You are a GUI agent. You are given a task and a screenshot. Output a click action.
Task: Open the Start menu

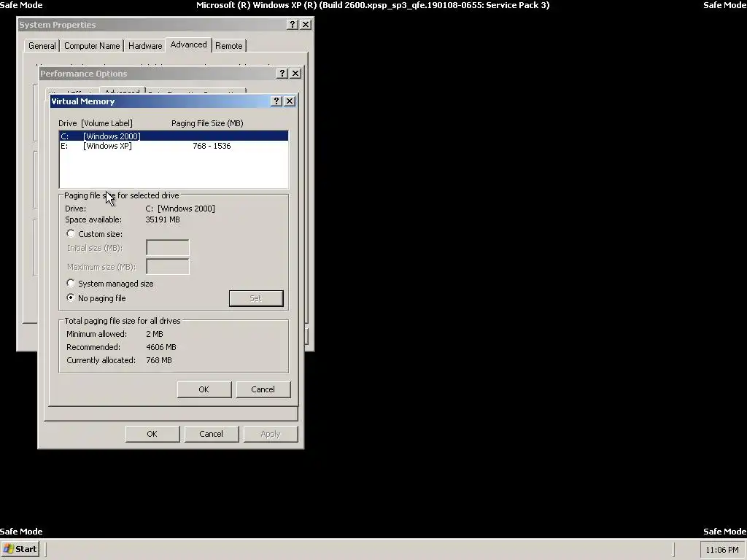(x=20, y=548)
